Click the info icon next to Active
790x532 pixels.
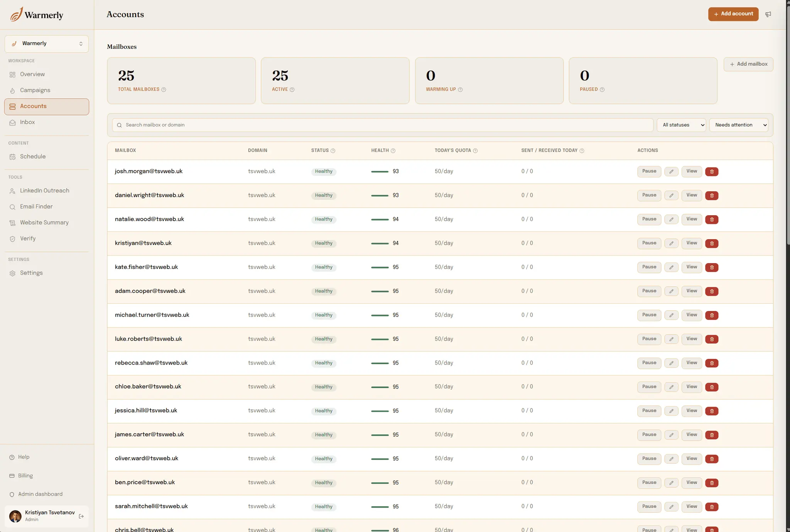coord(292,90)
